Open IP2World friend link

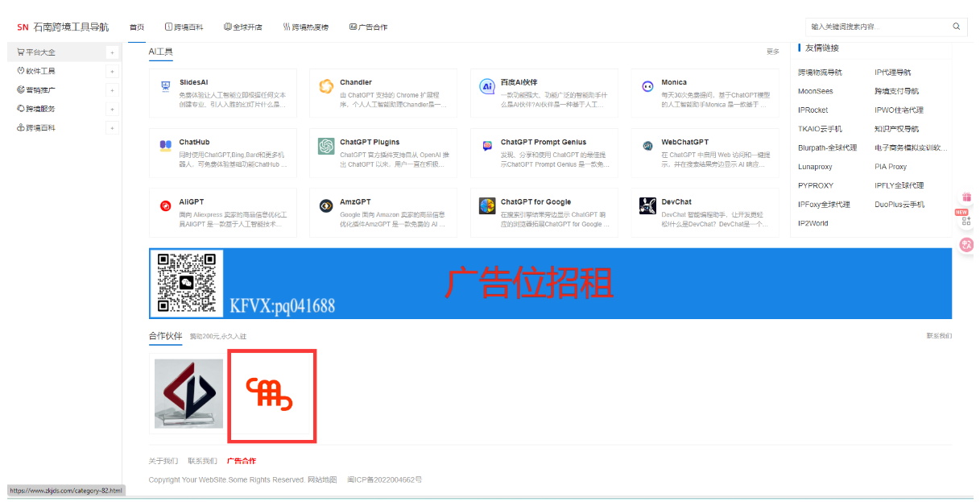813,224
